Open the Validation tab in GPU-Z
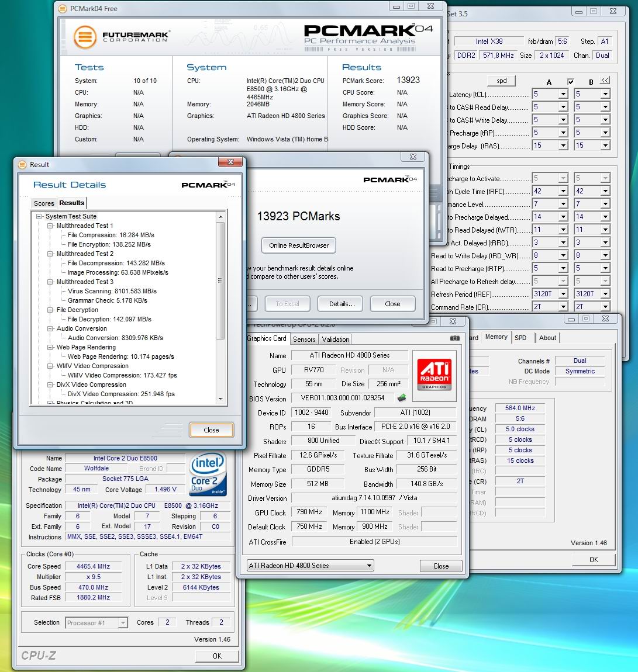The height and width of the screenshot is (672, 638). coord(335,340)
